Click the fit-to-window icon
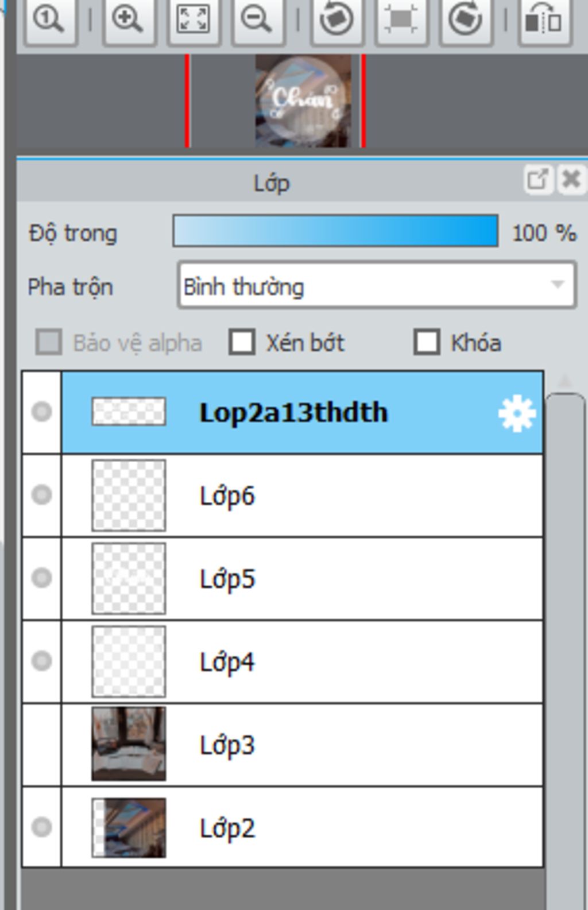588x910 pixels. tap(193, 19)
